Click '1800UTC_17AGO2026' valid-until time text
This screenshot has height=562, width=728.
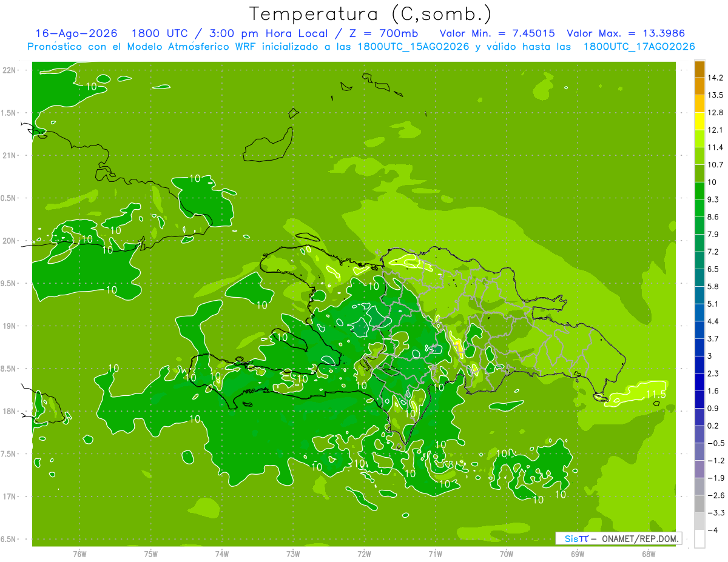(639, 47)
